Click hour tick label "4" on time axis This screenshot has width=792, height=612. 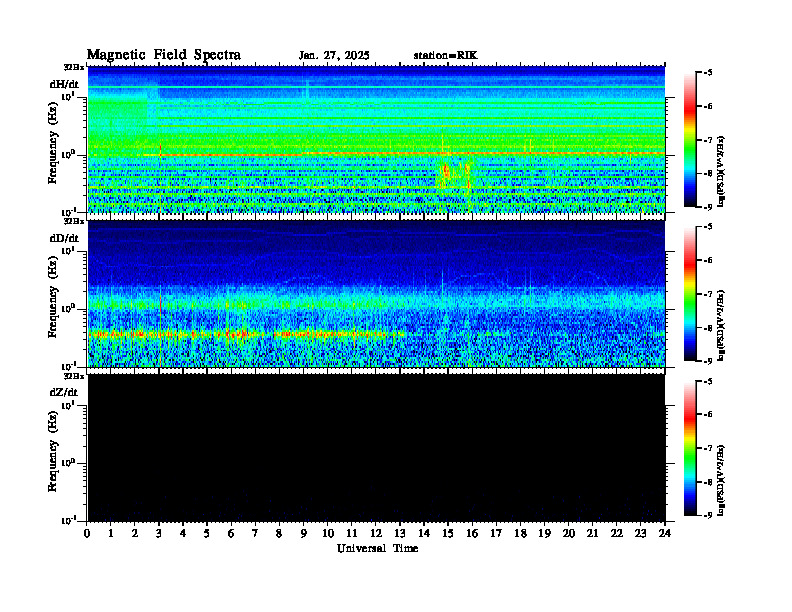[x=183, y=534]
